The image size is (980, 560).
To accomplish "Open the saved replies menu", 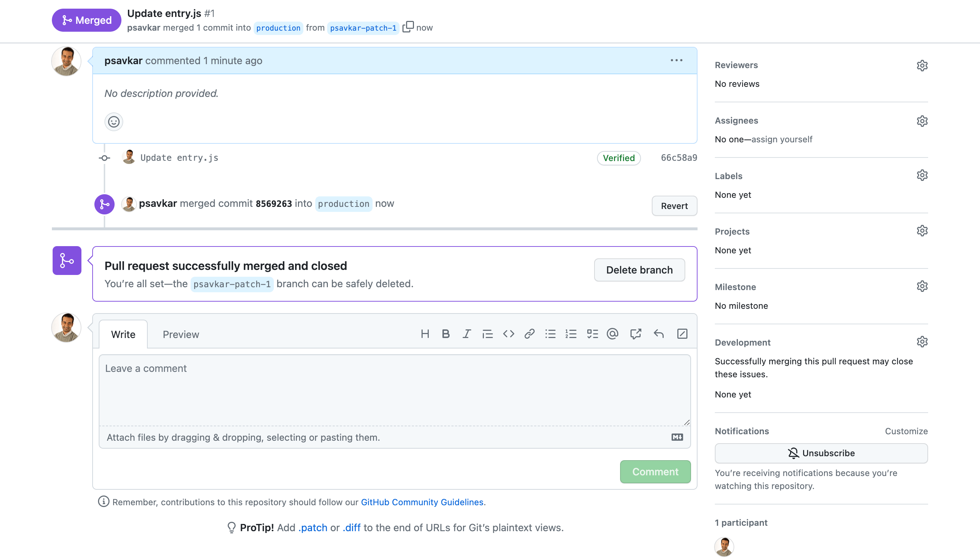I will pyautogui.click(x=659, y=334).
